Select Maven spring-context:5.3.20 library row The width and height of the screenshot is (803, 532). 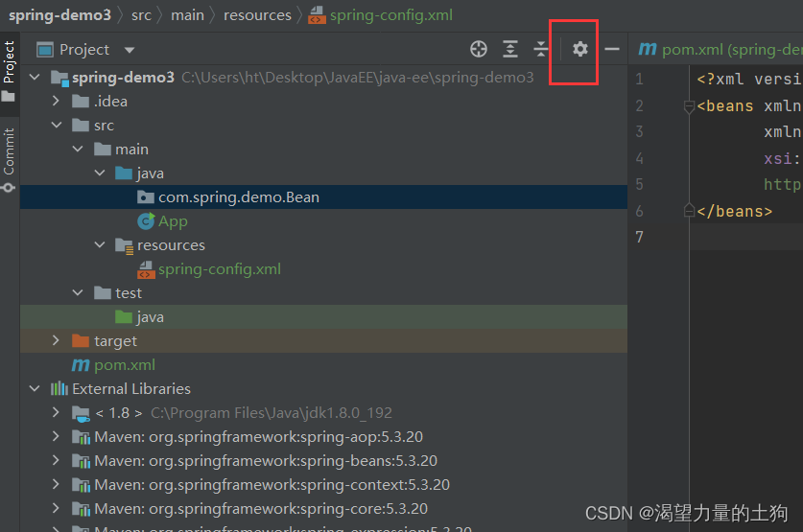[323, 484]
